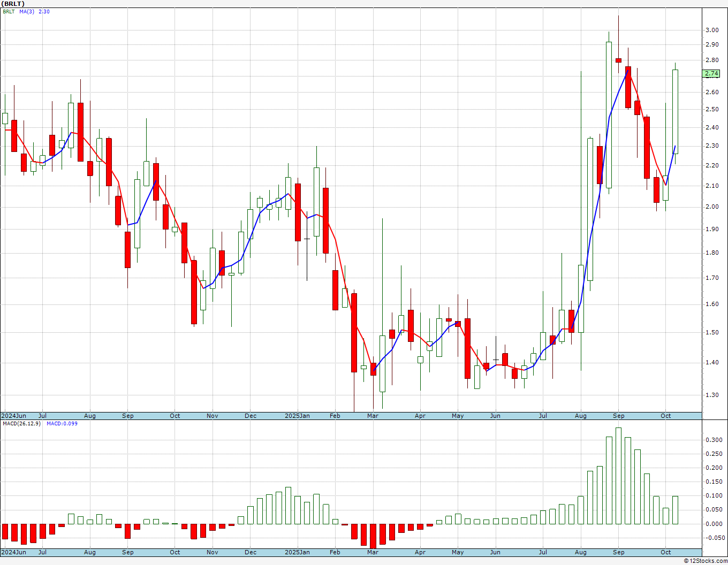Image resolution: width=728 pixels, height=565 pixels.
Task: Select the 1.50 price axis label
Action: [x=712, y=333]
